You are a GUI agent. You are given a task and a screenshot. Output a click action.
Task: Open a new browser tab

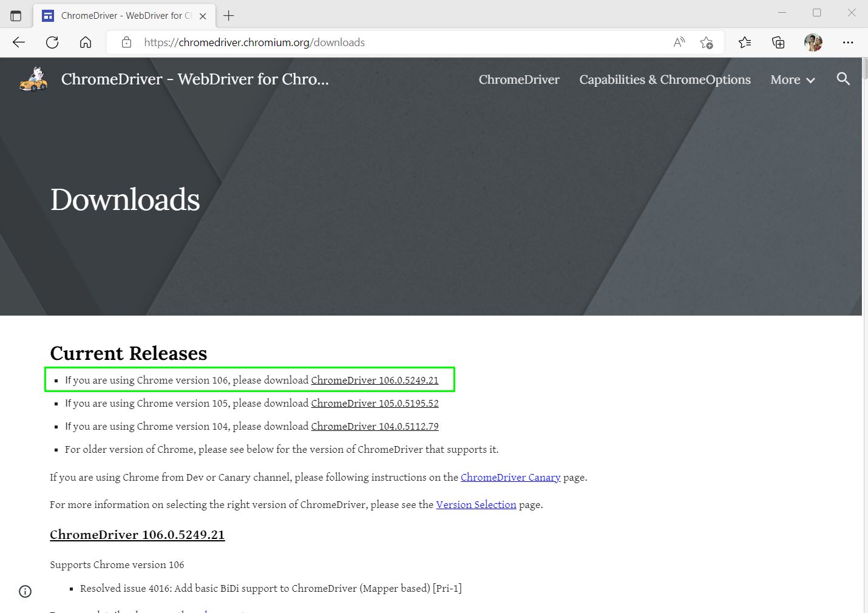coord(229,16)
